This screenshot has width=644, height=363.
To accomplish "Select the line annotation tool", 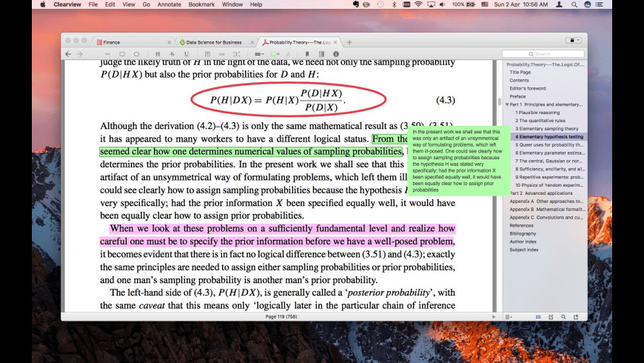I will pos(107,54).
